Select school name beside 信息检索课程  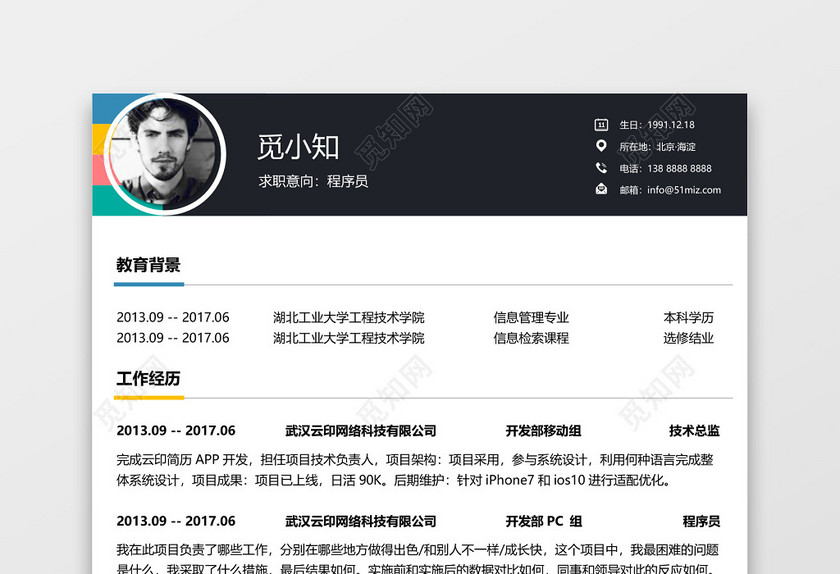pyautogui.click(x=349, y=338)
